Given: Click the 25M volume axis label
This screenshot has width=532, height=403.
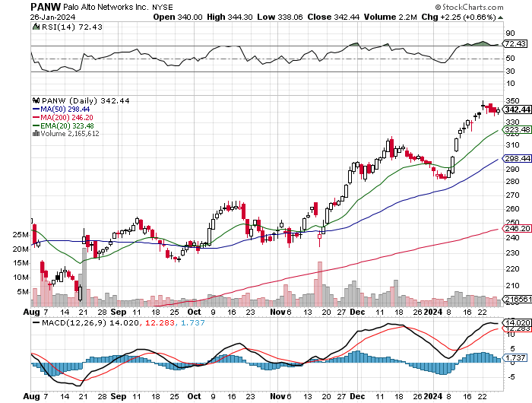Looking at the screenshot, I should click(21, 235).
